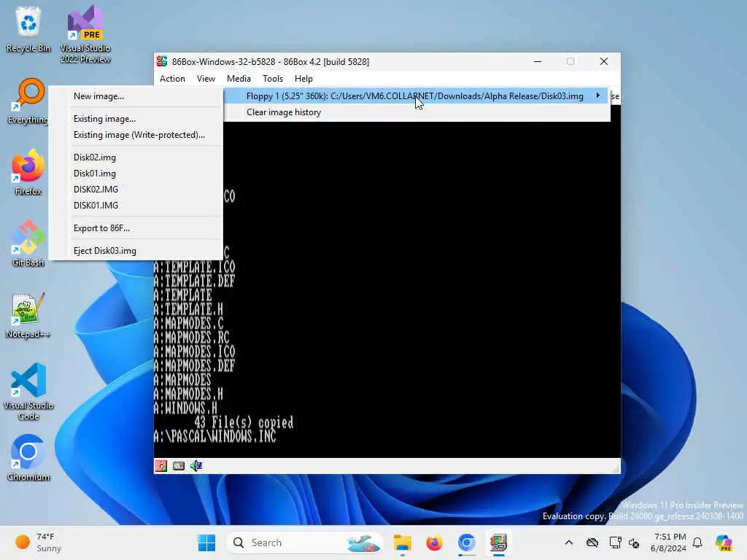
Task: Select the Floppy 1 Disk03.img entry
Action: pyautogui.click(x=417, y=96)
